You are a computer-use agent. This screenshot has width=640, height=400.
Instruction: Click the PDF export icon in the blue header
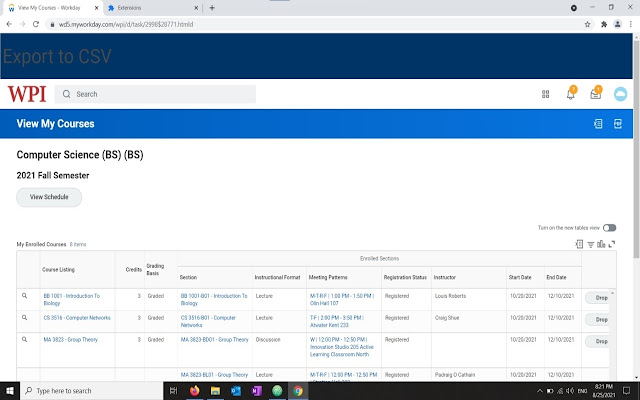click(618, 124)
